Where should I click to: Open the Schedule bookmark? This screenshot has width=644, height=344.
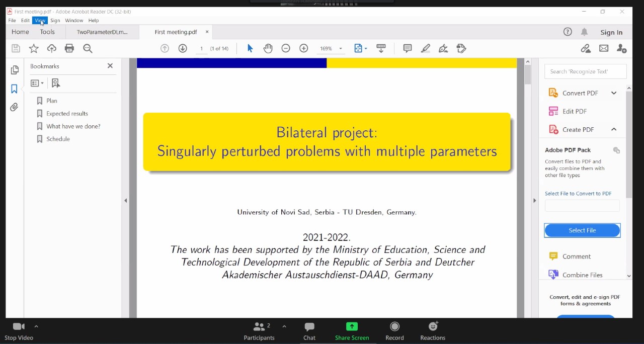[x=58, y=139]
